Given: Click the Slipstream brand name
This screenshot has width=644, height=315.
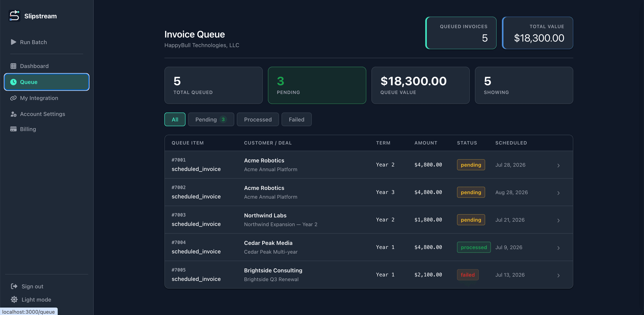Looking at the screenshot, I should click(x=40, y=16).
